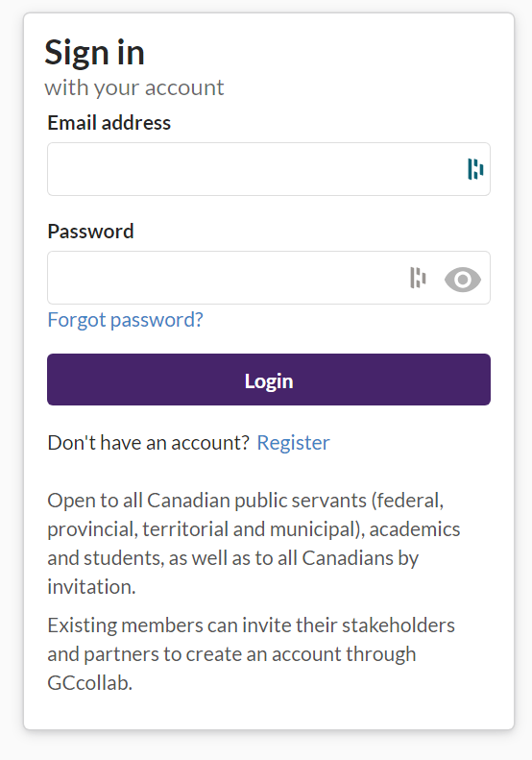532x760 pixels.
Task: Click the 'Open to all Canadian public servants' line
Action: click(246, 501)
